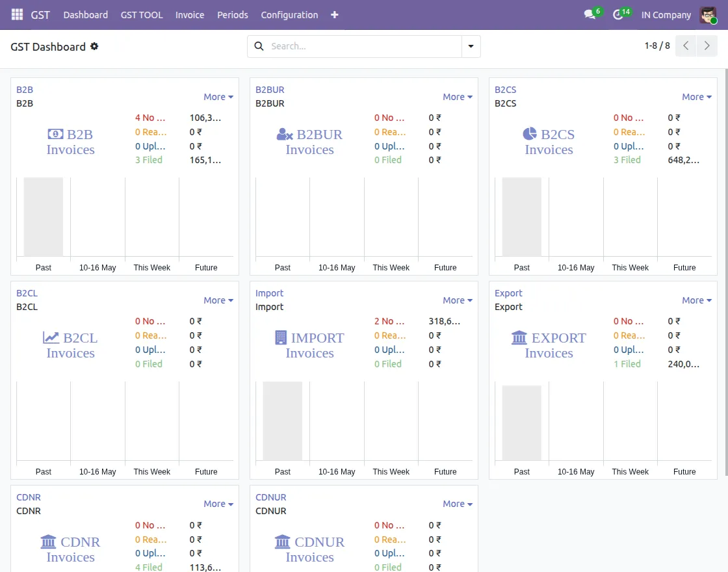Expand the search options dropdown arrow
This screenshot has width=728, height=572.
[471, 46]
